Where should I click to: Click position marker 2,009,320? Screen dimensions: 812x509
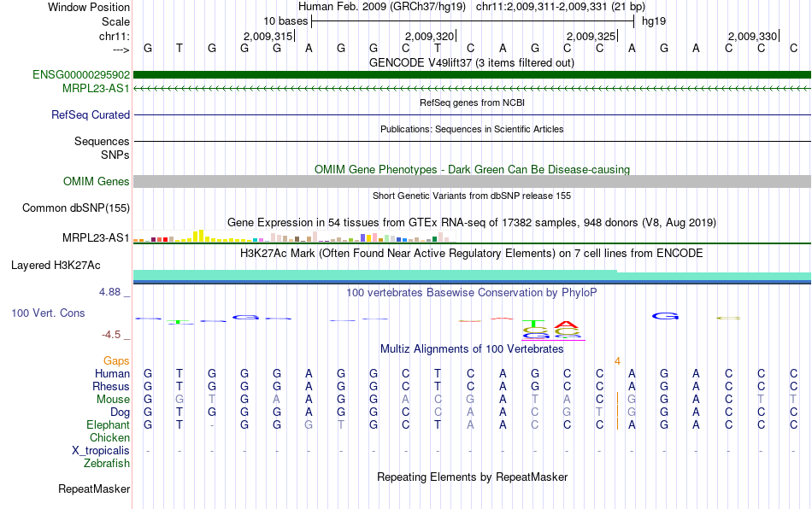point(430,36)
